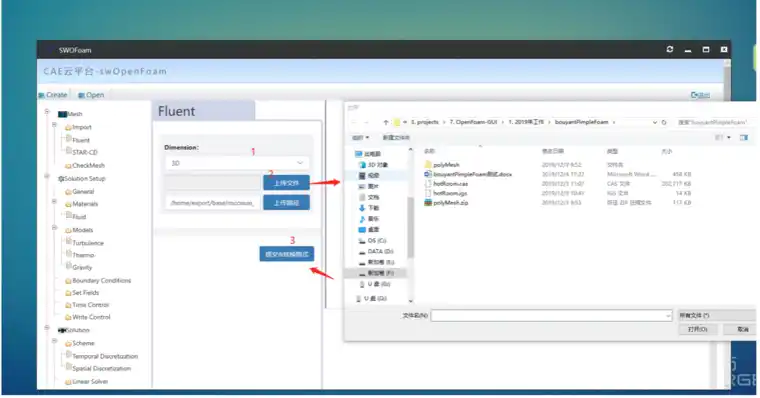Open Set Fields in the tree
The height and width of the screenshot is (398, 760).
85,293
